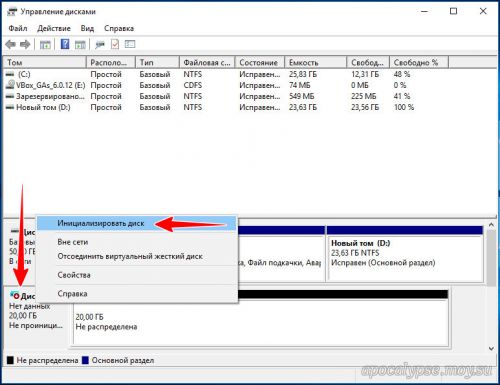
Task: Click the 25,83 ГБ capacity cell
Action: tap(303, 74)
